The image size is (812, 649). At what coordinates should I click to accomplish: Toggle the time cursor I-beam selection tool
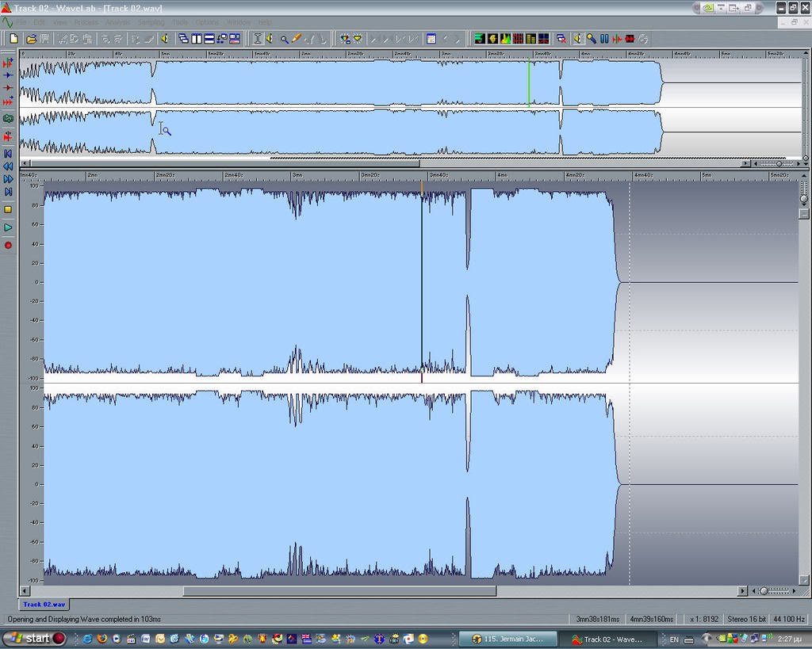[x=257, y=38]
